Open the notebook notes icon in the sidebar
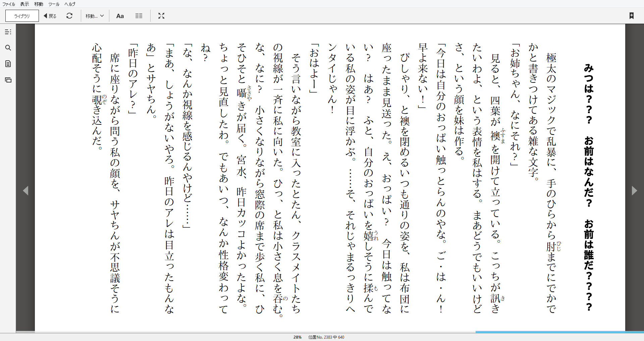The image size is (644, 341). 8,64
